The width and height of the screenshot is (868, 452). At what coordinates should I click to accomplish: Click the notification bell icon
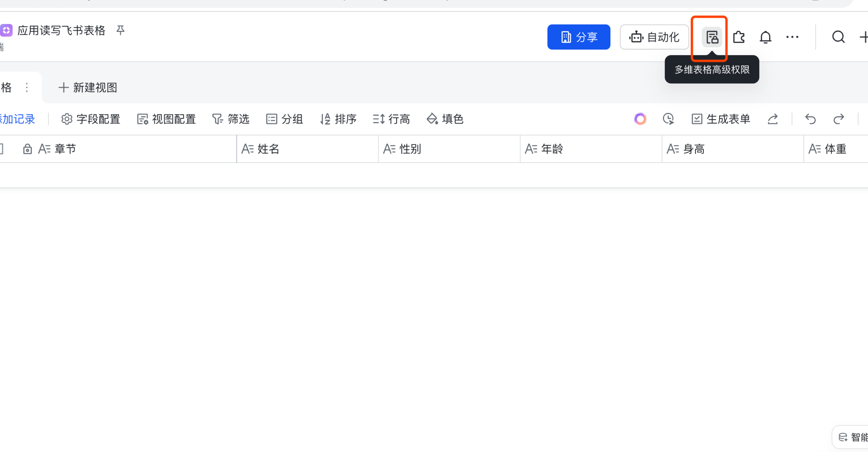[765, 37]
